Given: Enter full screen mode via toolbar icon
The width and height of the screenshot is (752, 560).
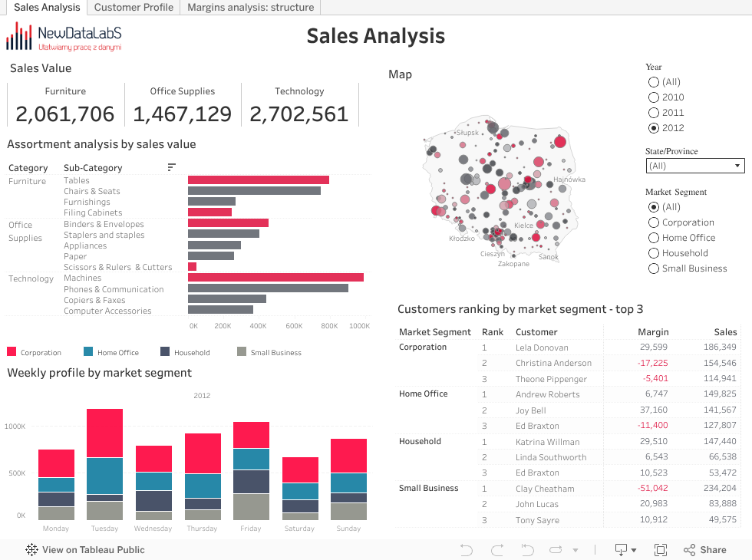Looking at the screenshot, I should coord(661,550).
